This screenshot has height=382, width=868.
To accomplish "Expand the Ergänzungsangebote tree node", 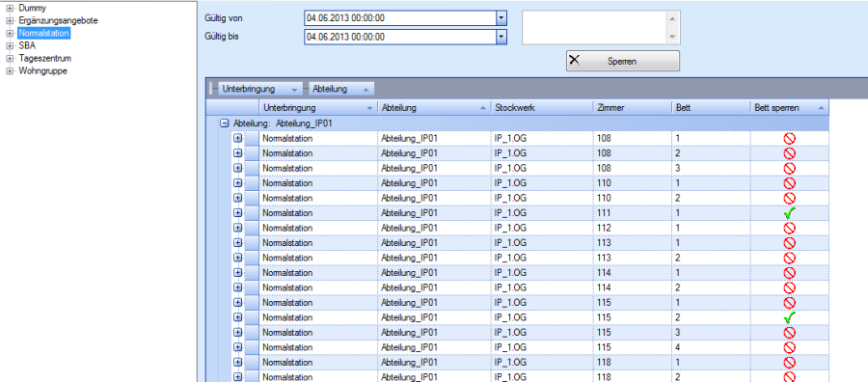I will click(10, 20).
